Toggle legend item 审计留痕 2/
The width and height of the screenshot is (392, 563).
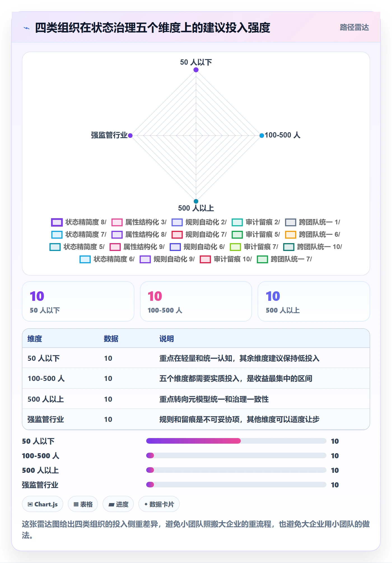pos(256,222)
